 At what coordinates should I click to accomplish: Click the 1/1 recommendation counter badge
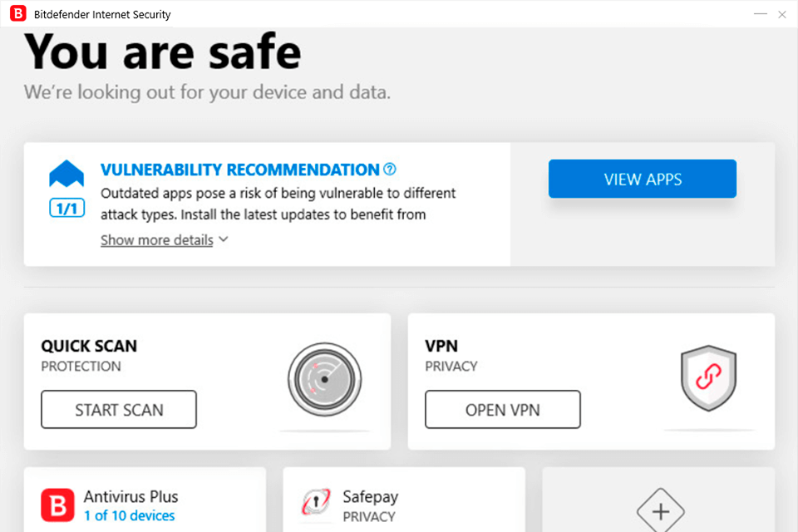(66, 208)
